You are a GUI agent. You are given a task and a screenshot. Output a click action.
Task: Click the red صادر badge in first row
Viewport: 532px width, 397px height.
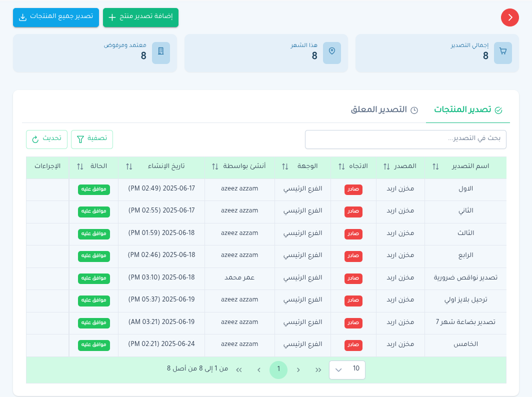tap(353, 190)
